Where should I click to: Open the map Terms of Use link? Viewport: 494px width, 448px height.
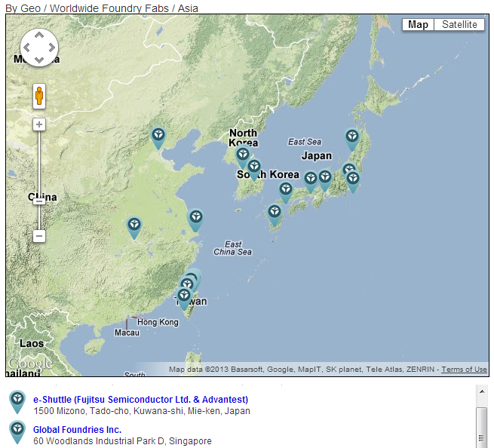tap(464, 370)
